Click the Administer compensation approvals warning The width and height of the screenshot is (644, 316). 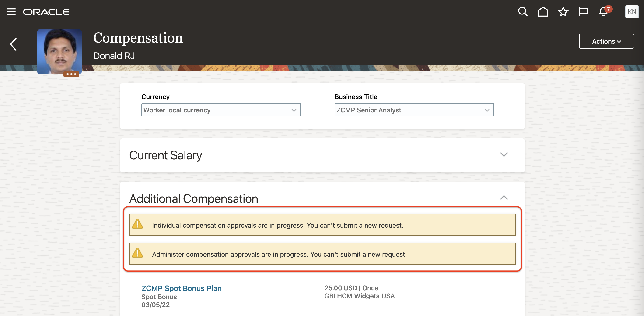point(279,254)
